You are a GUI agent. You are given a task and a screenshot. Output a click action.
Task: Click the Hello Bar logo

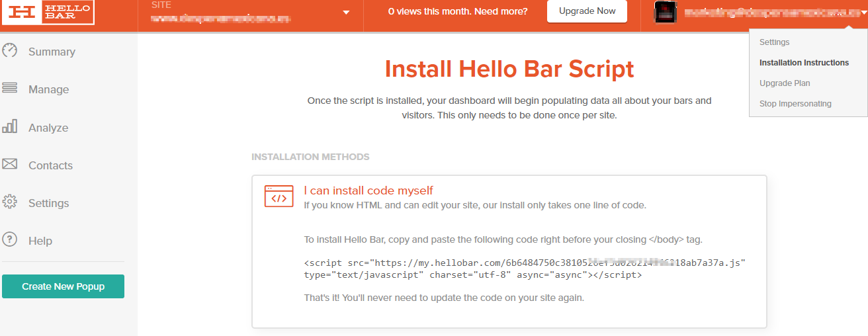click(x=48, y=12)
